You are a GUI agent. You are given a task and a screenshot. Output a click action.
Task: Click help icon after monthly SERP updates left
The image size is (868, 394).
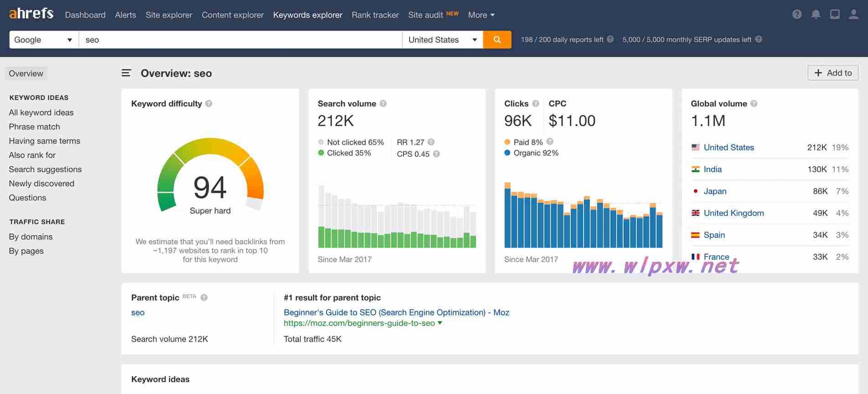tap(758, 39)
